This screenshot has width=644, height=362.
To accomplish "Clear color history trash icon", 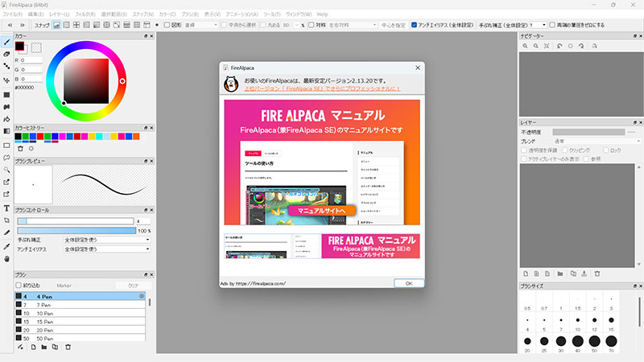I will 20,149.
